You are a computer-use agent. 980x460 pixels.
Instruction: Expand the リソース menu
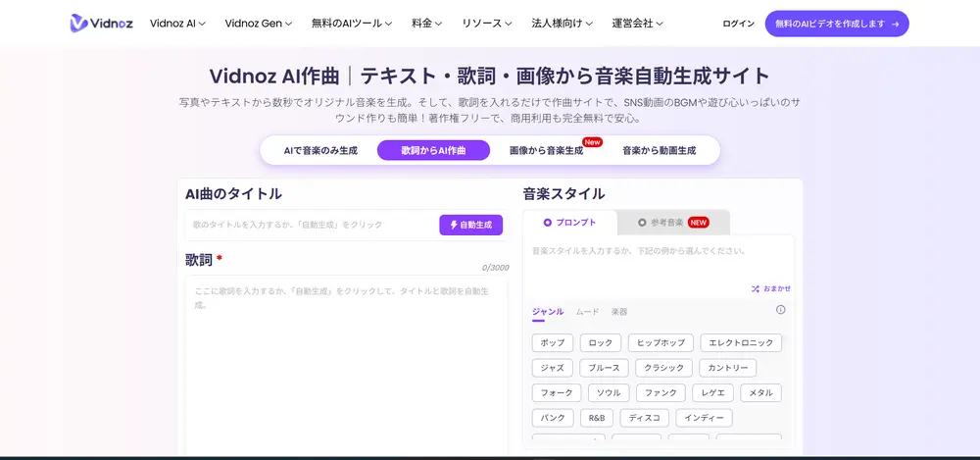click(x=487, y=24)
